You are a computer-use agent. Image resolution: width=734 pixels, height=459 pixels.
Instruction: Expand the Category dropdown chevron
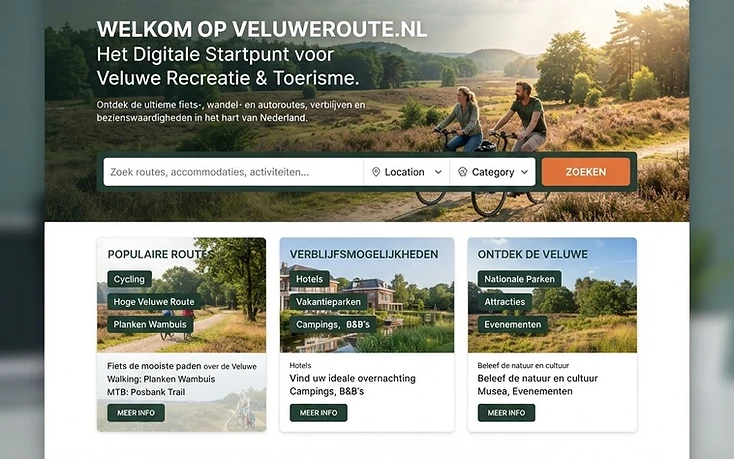[x=524, y=172]
